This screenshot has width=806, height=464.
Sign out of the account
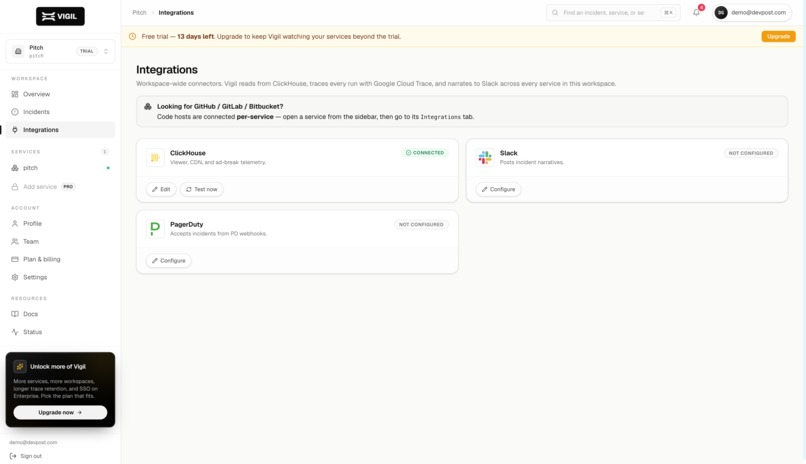(x=26, y=456)
